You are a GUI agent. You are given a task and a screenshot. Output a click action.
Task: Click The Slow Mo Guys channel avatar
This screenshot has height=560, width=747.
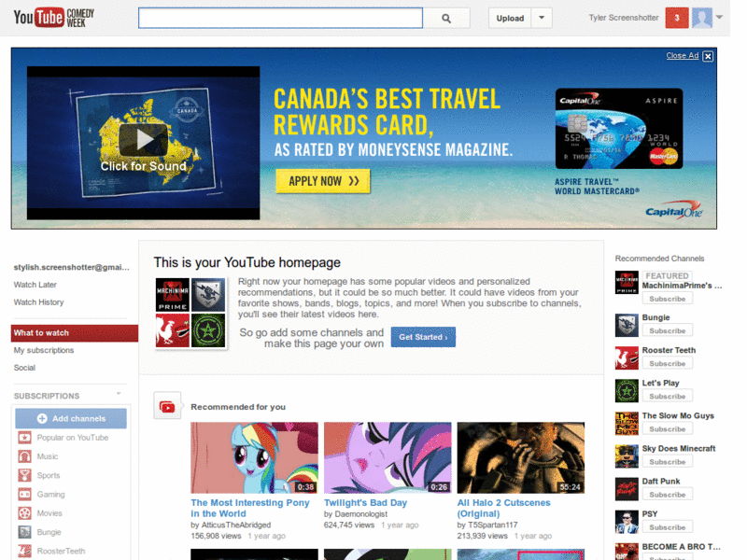(627, 424)
